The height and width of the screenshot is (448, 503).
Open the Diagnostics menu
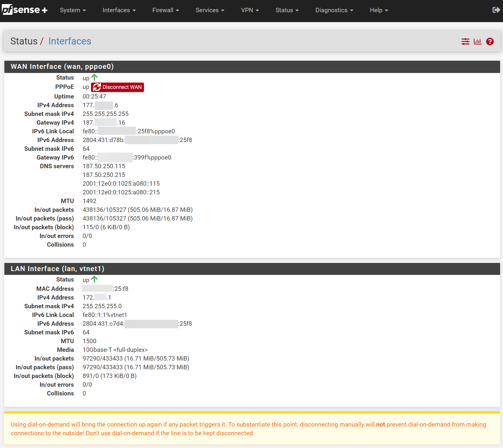pyautogui.click(x=334, y=10)
